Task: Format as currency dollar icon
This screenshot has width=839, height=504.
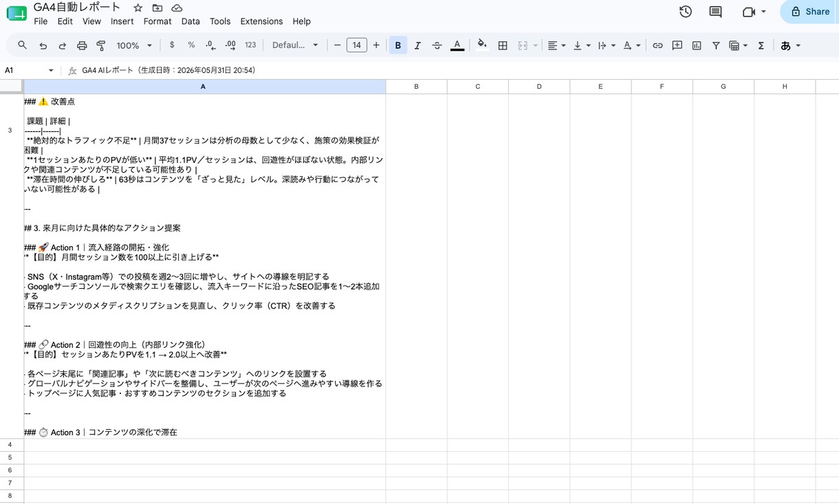Action: click(172, 45)
